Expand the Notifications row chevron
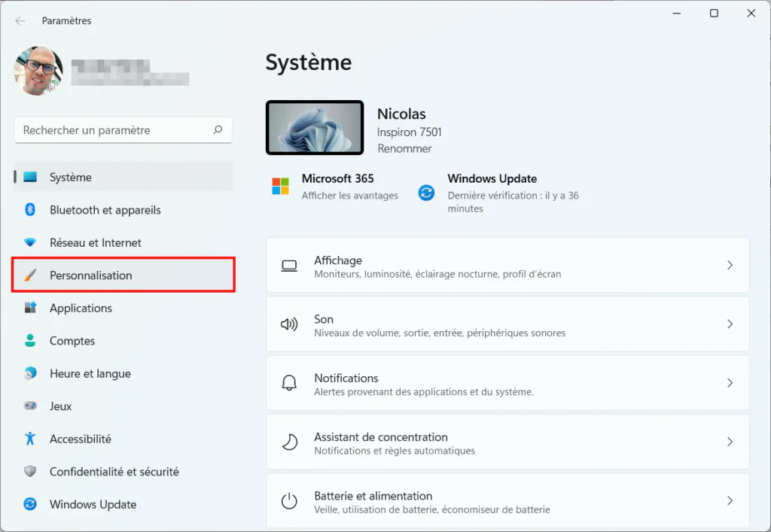Screen dimensions: 771x532 [x=730, y=383]
